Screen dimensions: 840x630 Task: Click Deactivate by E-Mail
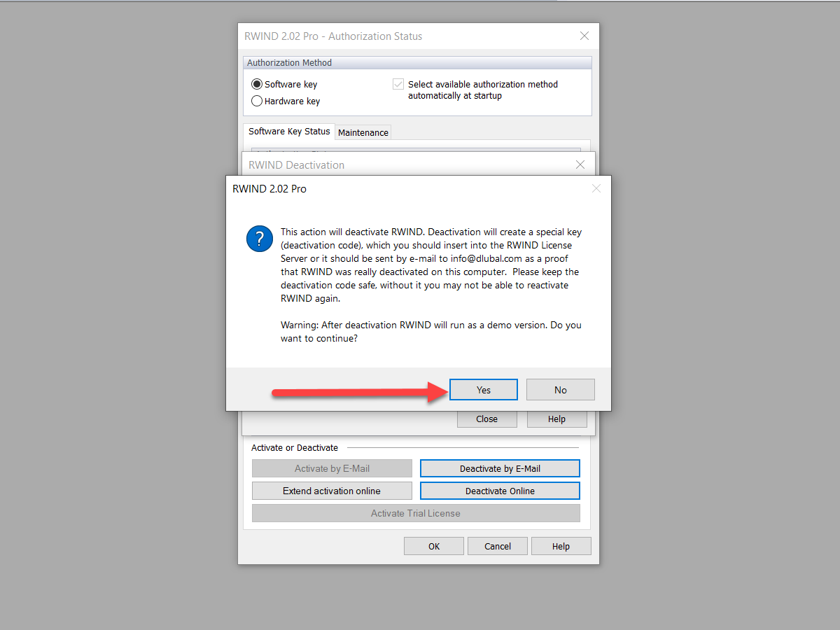[499, 468]
